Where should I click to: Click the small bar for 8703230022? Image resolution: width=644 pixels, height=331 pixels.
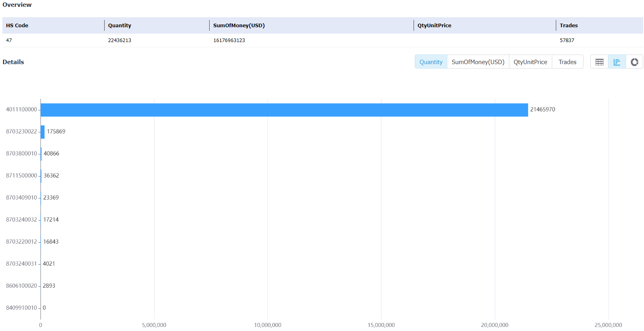pyautogui.click(x=42, y=132)
